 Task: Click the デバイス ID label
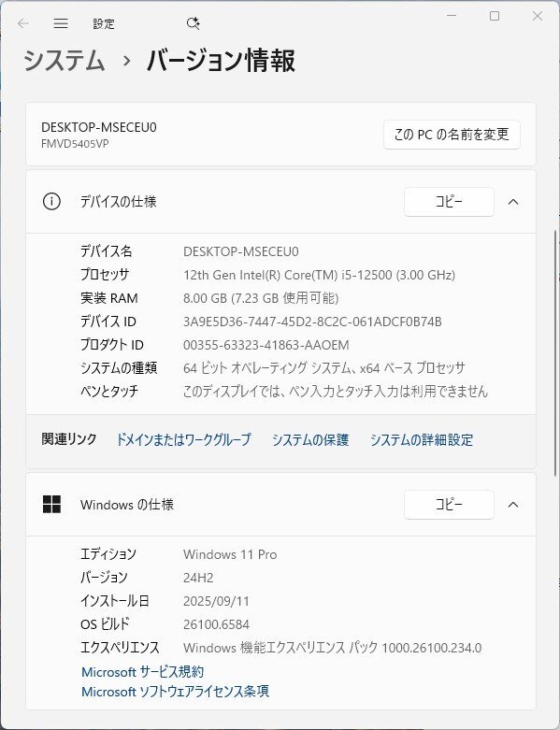click(108, 322)
